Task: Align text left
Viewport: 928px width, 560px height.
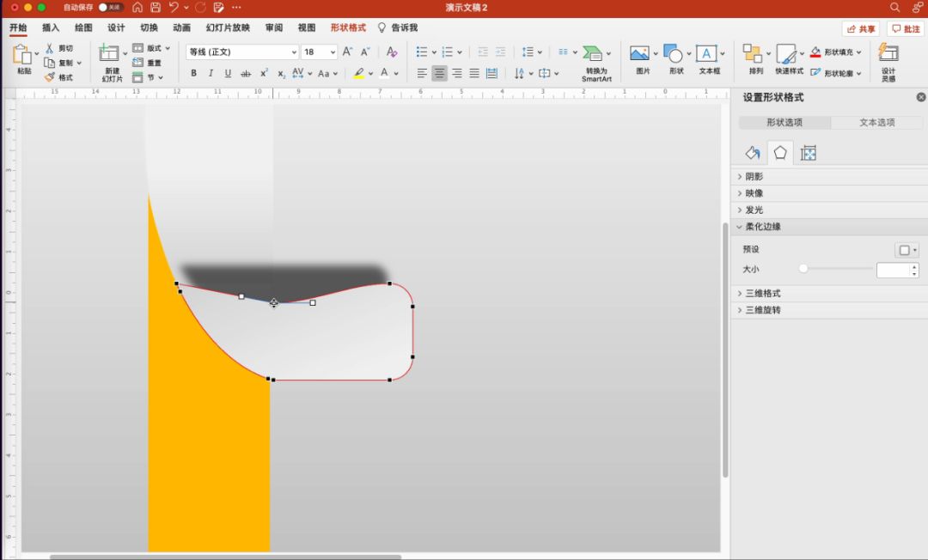Action: pyautogui.click(x=421, y=73)
